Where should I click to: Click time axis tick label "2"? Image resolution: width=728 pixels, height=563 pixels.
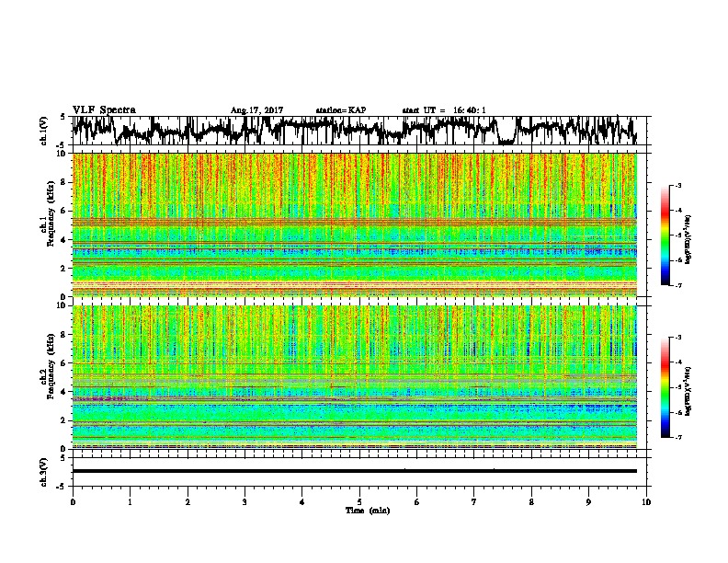pos(188,501)
